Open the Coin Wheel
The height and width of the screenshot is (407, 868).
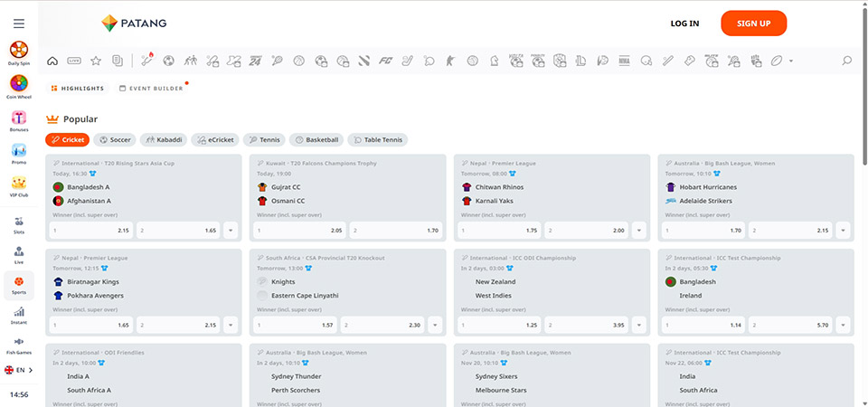point(19,87)
